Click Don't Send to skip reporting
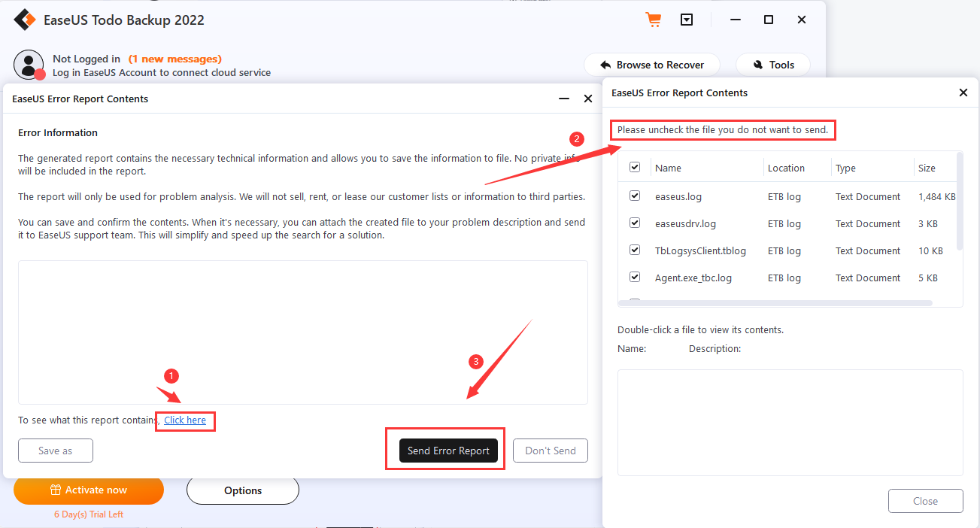 point(550,450)
